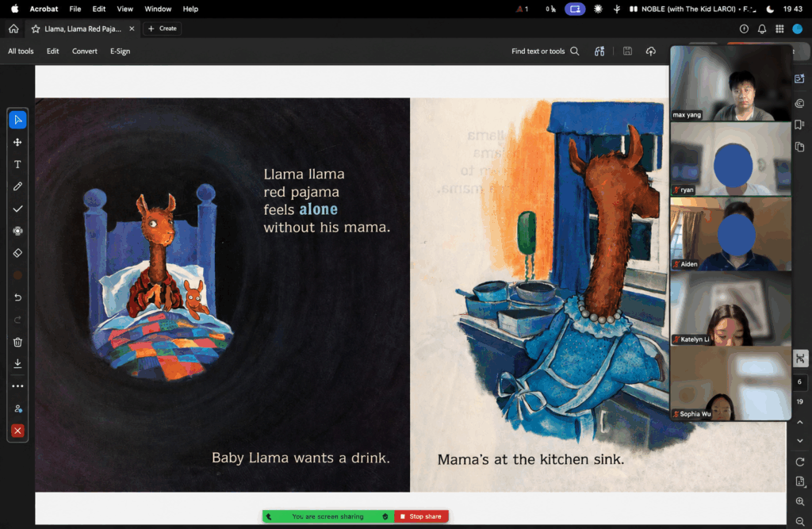This screenshot has width=812, height=529.
Task: Zoom out of the document
Action: click(800, 521)
